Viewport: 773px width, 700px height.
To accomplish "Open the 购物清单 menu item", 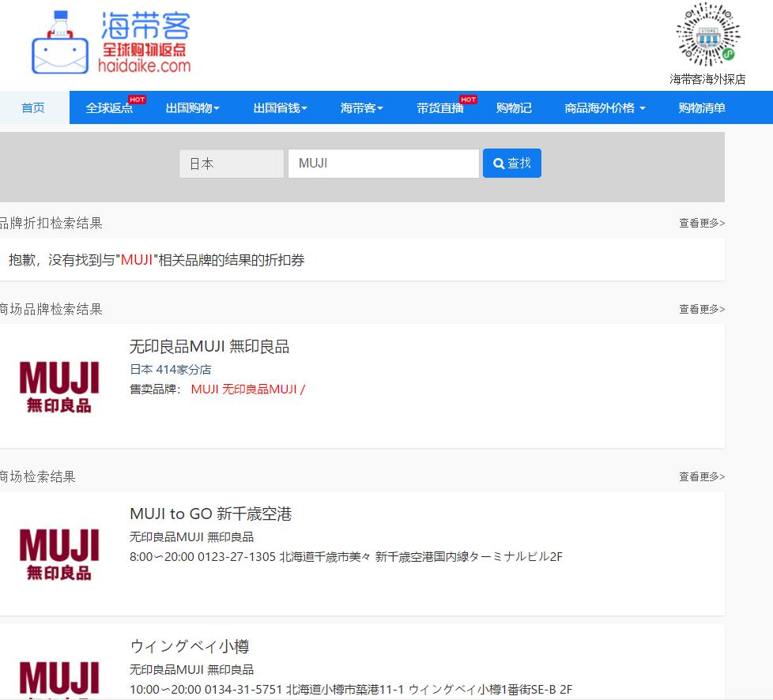I will [703, 107].
